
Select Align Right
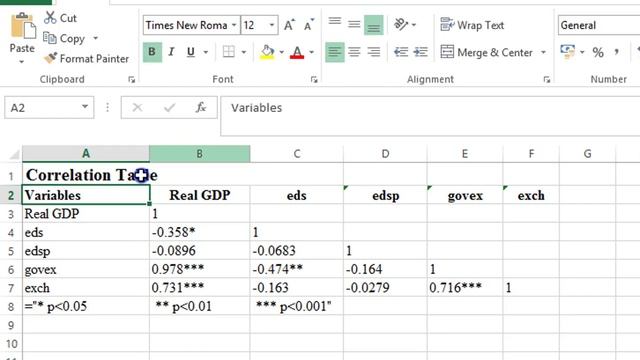373,52
